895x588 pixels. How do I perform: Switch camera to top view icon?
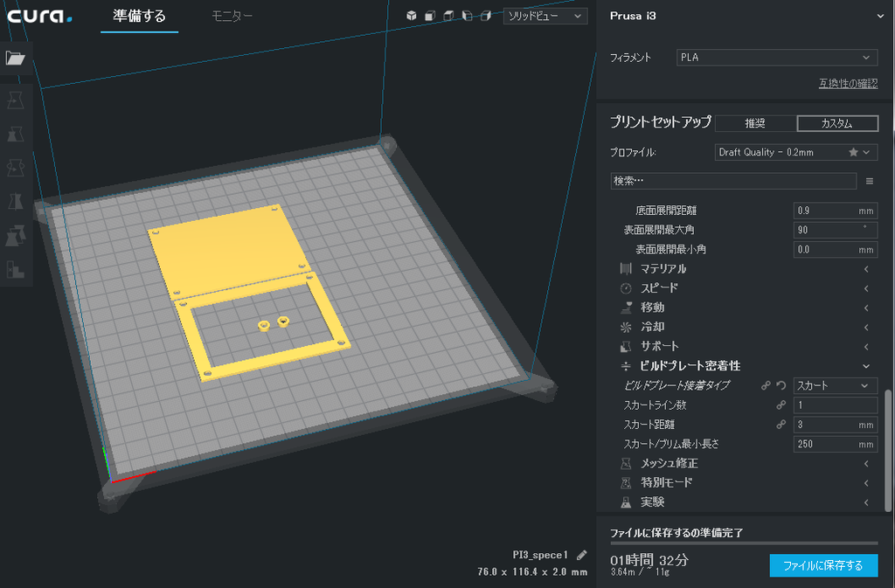[x=448, y=16]
